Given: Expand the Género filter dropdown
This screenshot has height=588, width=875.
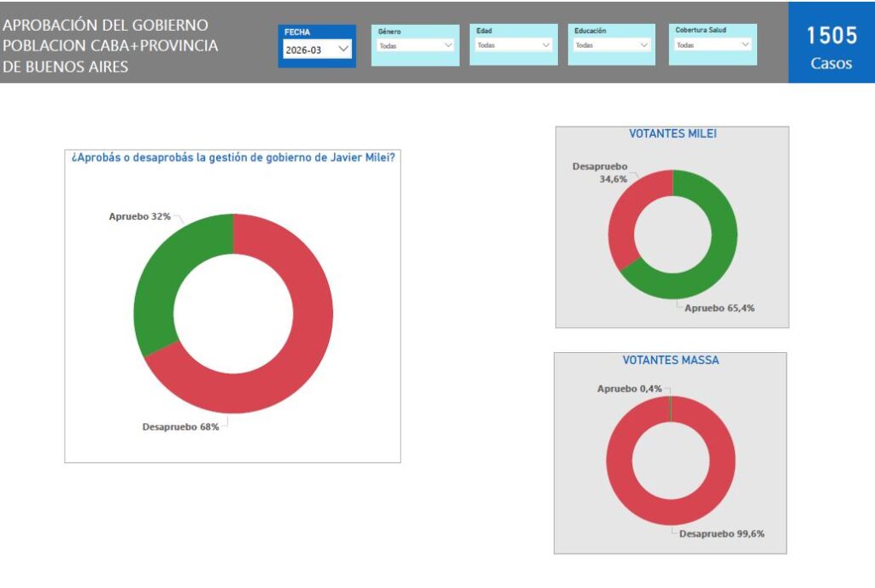Looking at the screenshot, I should 416,45.
